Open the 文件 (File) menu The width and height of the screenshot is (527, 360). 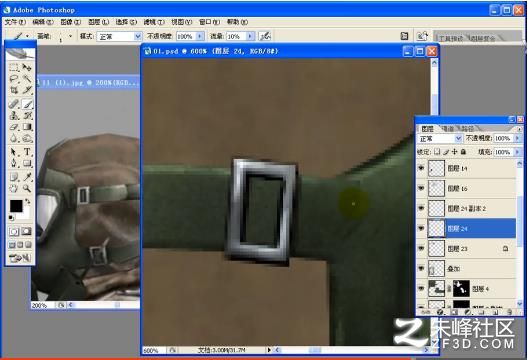click(15, 22)
